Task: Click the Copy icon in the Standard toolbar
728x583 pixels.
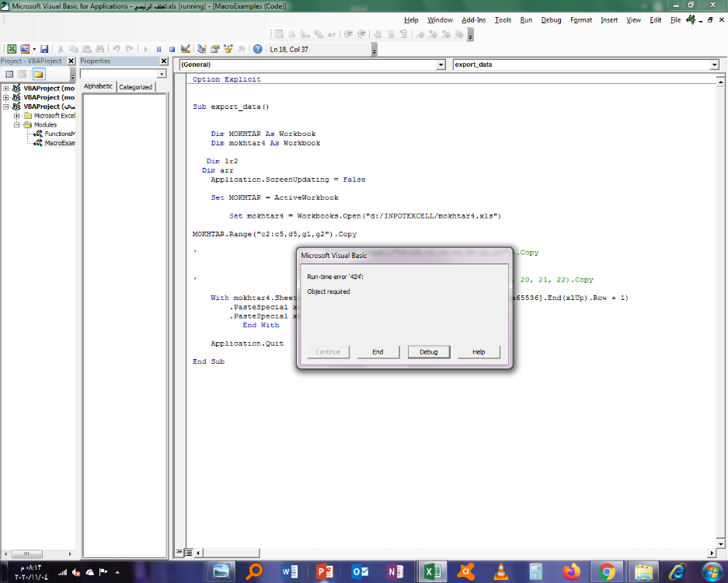Action: [x=73, y=49]
